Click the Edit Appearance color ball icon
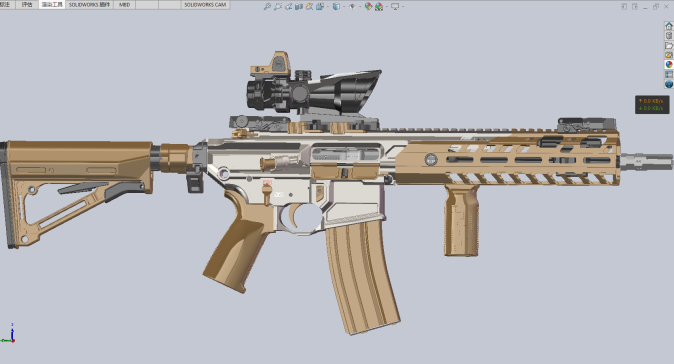This screenshot has height=364, width=674. (x=368, y=6)
